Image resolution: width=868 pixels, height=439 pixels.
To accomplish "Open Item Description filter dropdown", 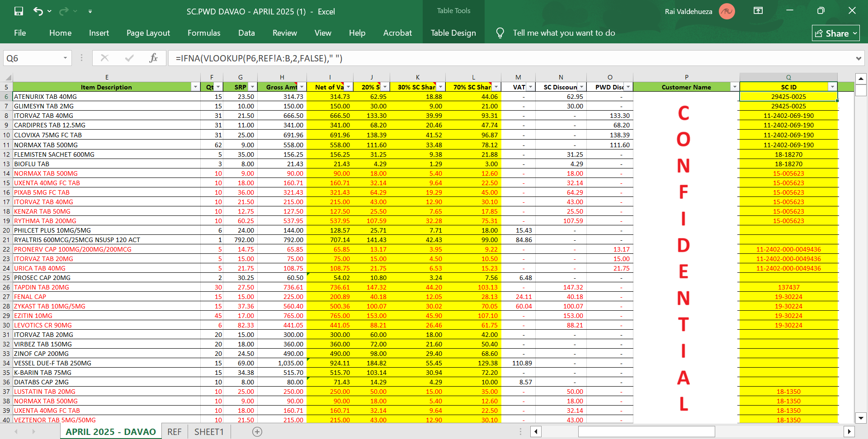I will 195,87.
